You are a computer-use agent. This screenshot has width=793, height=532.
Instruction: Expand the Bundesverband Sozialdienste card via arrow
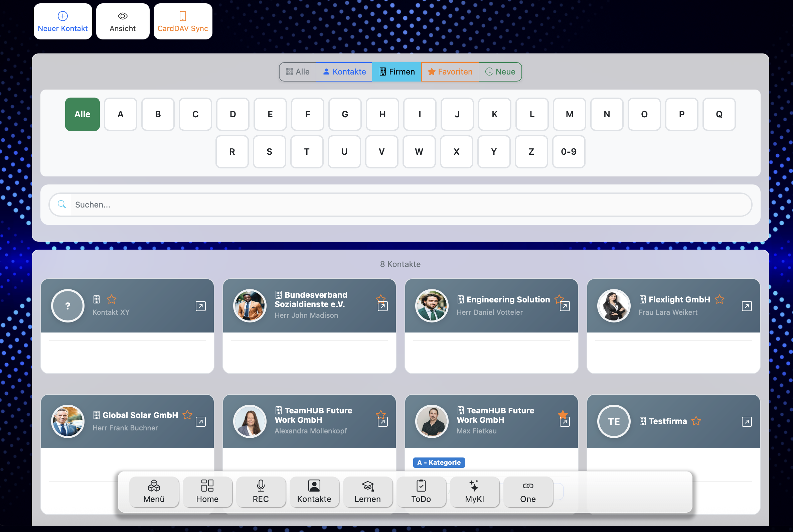[x=382, y=306]
